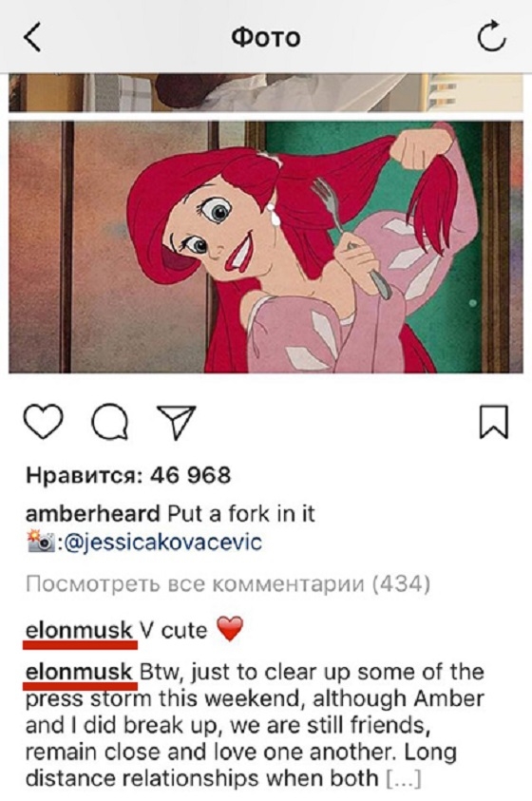Tap the camera emoji in the caption

tap(41, 542)
